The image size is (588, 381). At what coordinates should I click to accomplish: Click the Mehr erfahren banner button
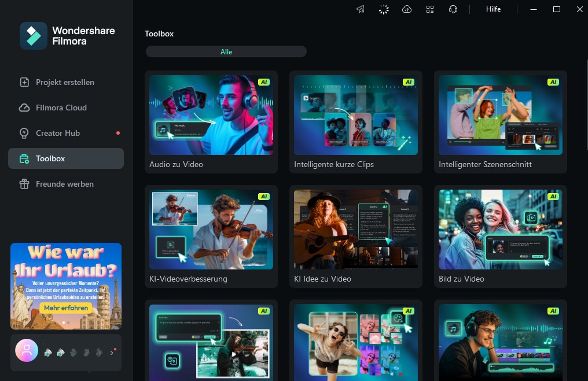[x=66, y=308]
